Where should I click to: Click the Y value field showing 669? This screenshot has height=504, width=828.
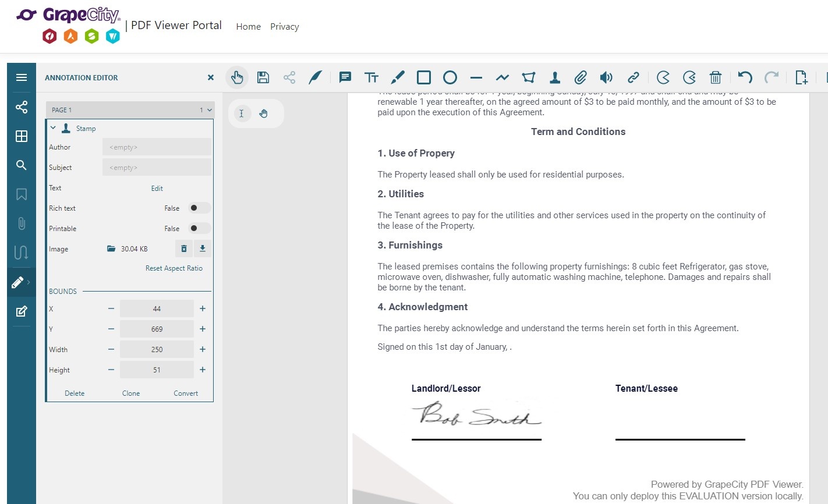(x=157, y=329)
